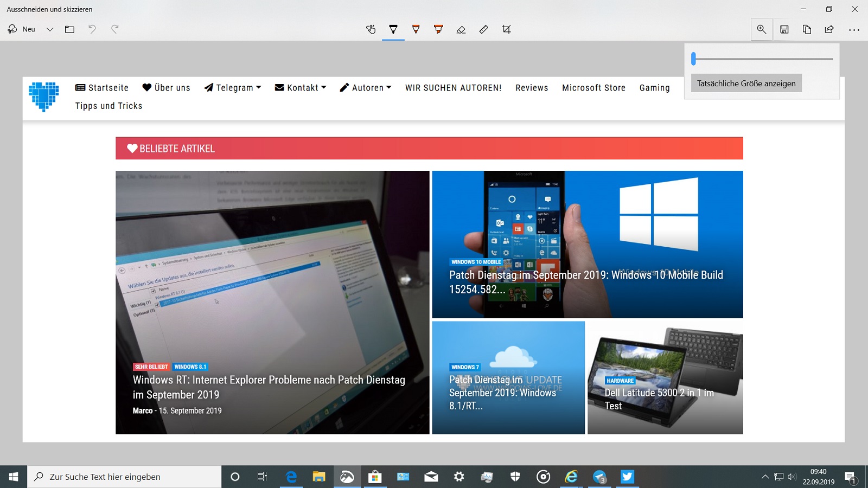Show hidden system tray icons
The height and width of the screenshot is (488, 868).
[765, 477]
